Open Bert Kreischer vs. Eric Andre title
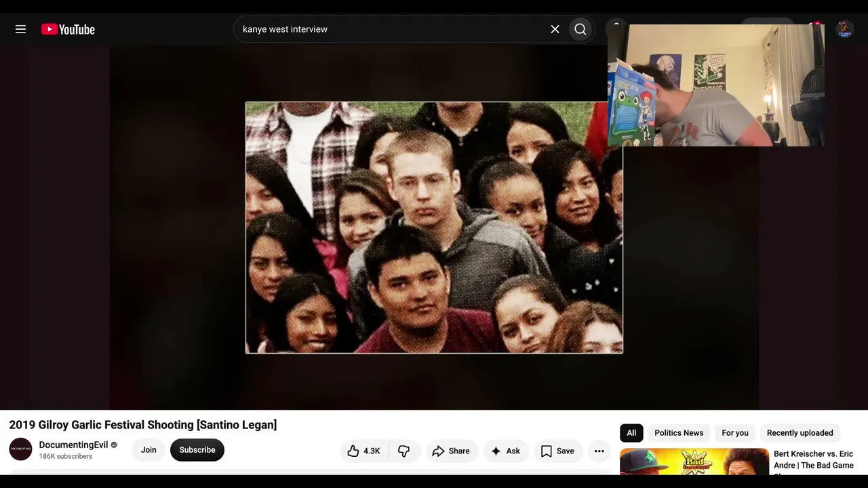The height and width of the screenshot is (488, 868). point(814,460)
